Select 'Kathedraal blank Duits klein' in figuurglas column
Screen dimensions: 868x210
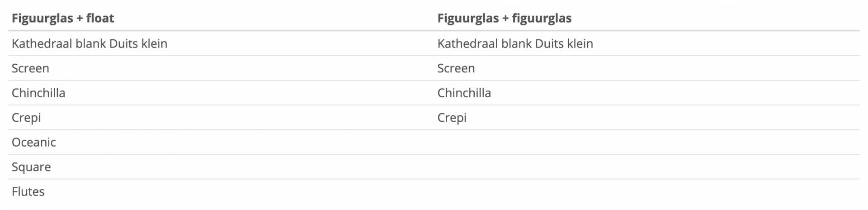click(515, 43)
